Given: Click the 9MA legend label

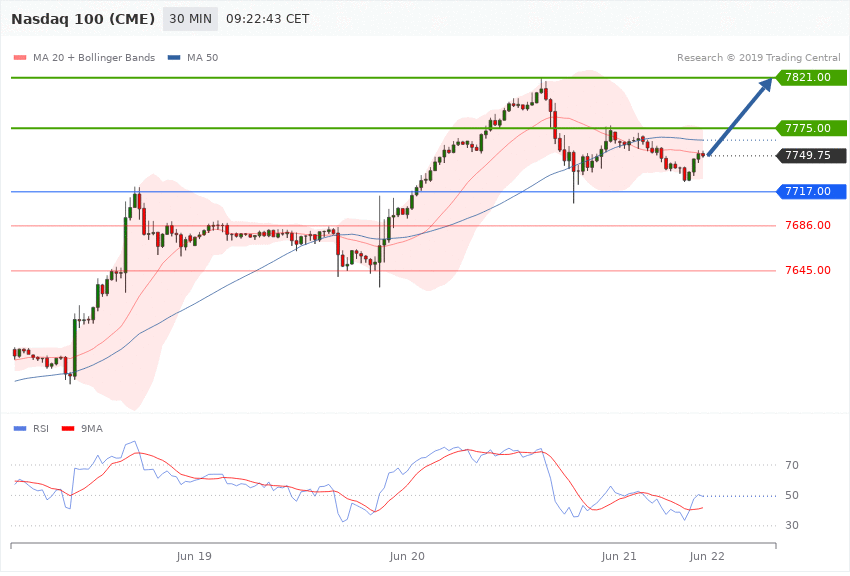Looking at the screenshot, I should 92,429.
